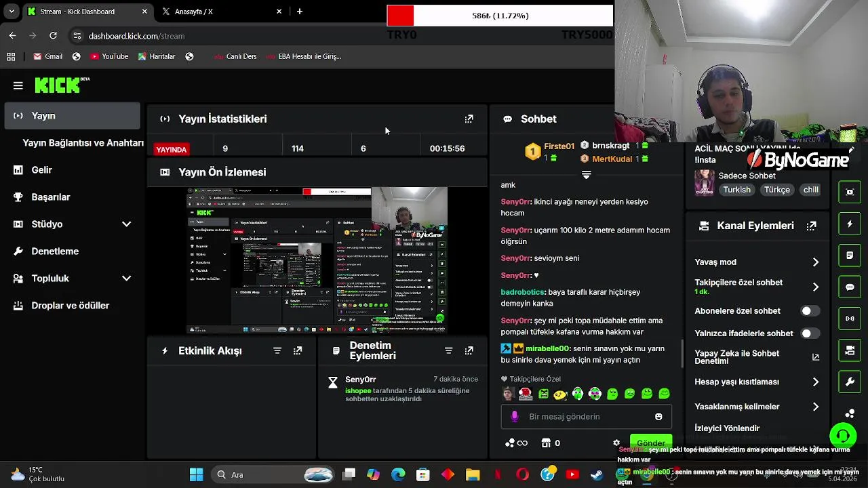The height and width of the screenshot is (488, 868).
Task: Open EBA Hesabı ile Giriş bookmark
Action: click(304, 57)
